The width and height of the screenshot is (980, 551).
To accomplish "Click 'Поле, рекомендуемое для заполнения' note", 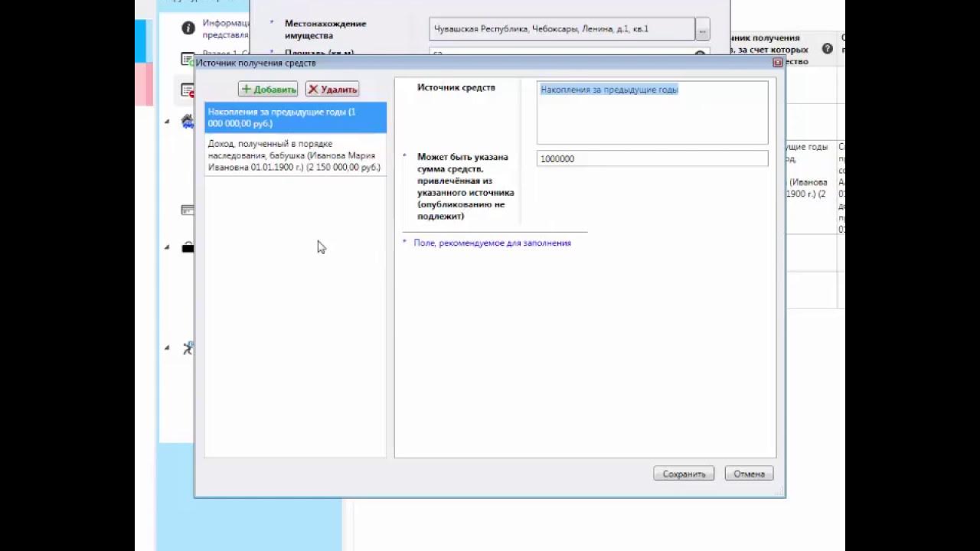I will click(x=492, y=243).
